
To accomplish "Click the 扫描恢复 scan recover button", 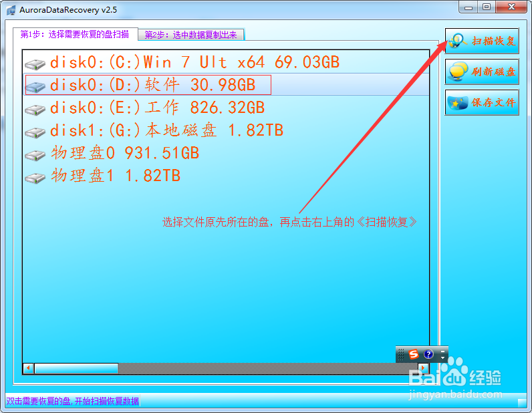I will (x=482, y=41).
